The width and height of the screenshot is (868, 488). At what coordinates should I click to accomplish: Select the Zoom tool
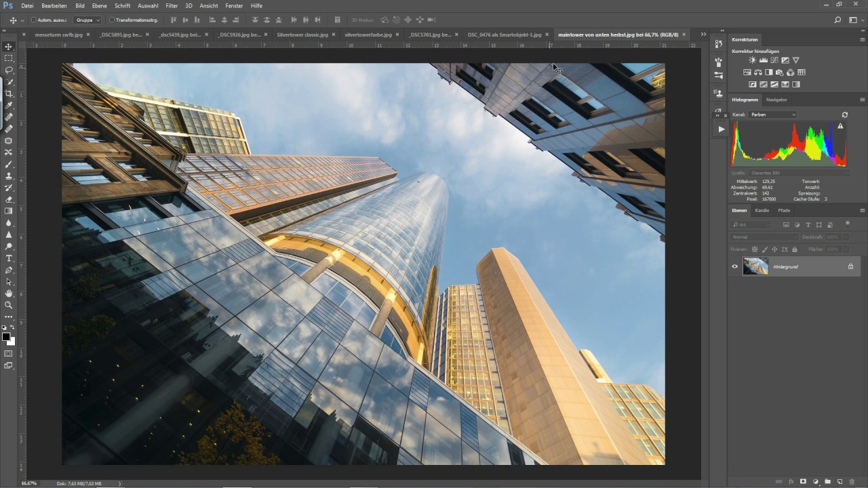[9, 305]
